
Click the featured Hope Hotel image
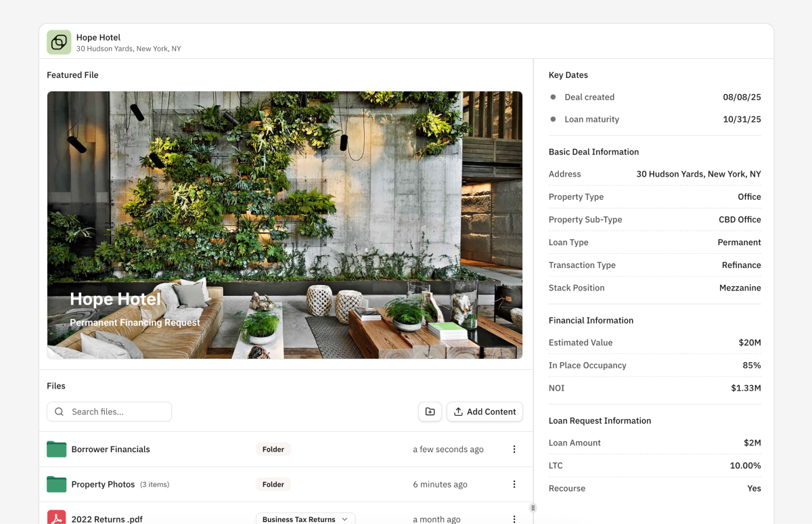click(x=284, y=224)
